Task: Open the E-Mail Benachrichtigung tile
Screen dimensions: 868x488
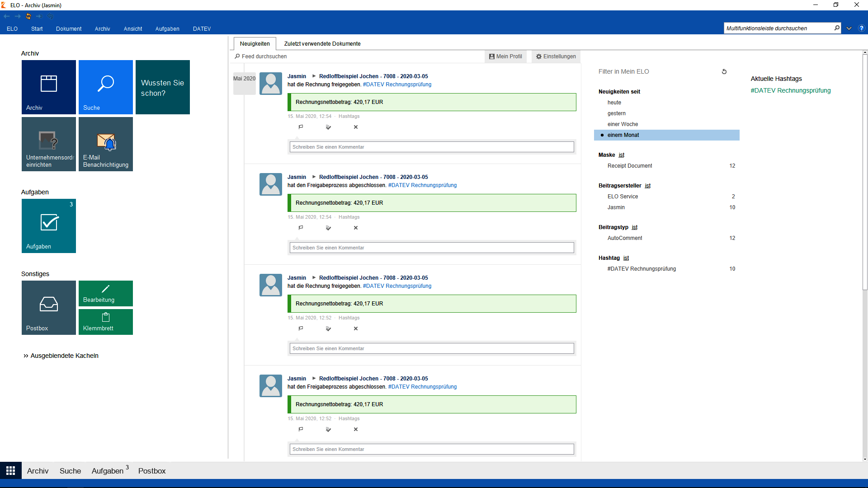Action: click(106, 144)
